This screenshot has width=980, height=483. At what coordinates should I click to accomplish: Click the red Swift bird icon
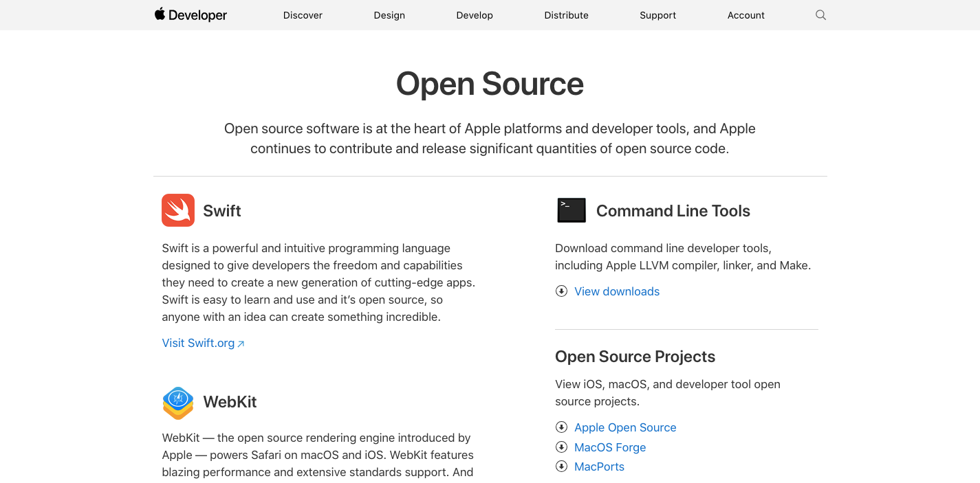tap(178, 210)
